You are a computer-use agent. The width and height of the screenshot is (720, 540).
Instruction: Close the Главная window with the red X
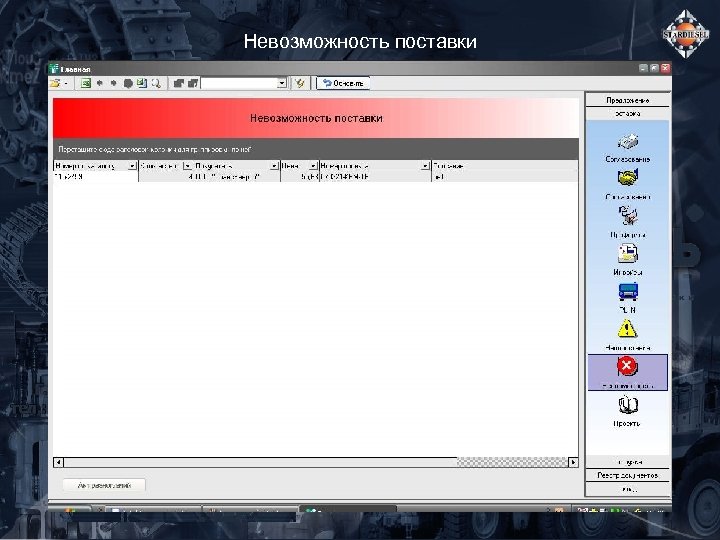[665, 68]
